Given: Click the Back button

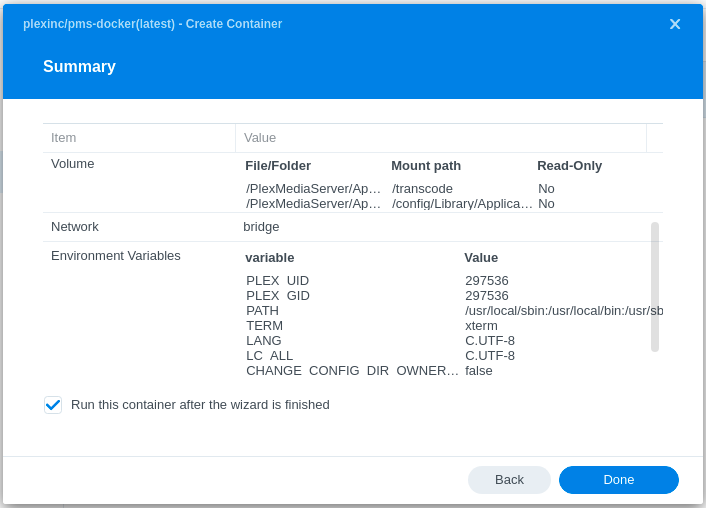Looking at the screenshot, I should click(509, 480).
